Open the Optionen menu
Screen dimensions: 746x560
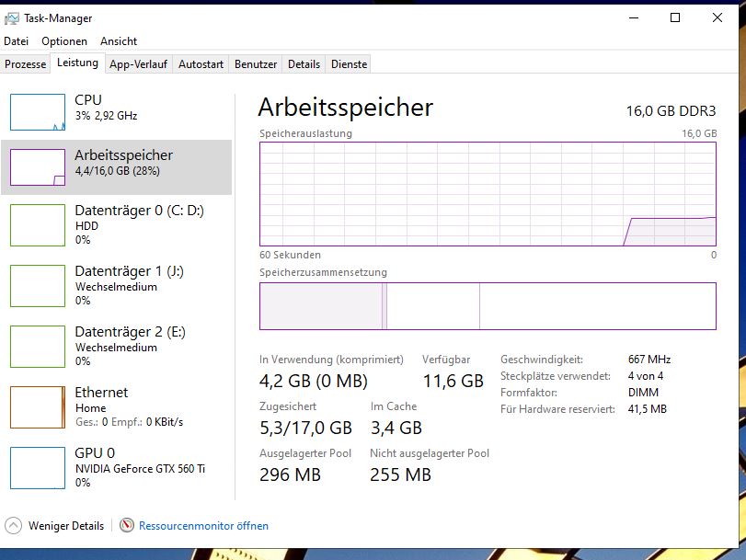64,41
